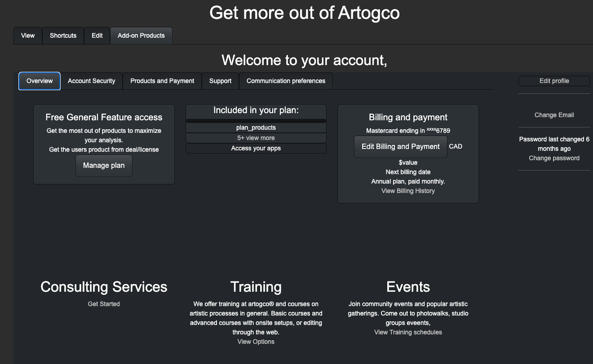Click 'Password last changed 6 months ago'
This screenshot has height=364, width=593.
(554, 144)
